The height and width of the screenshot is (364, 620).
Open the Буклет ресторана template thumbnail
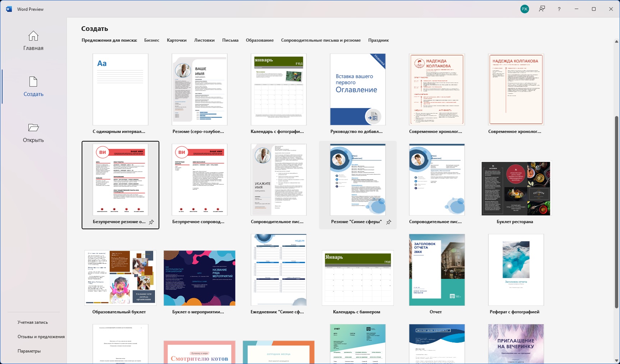[x=515, y=188]
